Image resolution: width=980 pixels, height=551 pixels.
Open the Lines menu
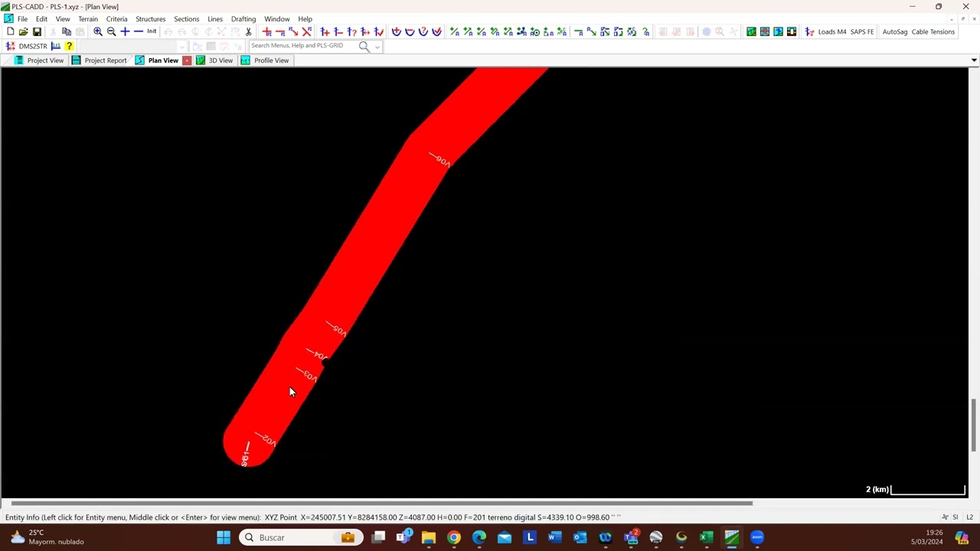pos(215,19)
